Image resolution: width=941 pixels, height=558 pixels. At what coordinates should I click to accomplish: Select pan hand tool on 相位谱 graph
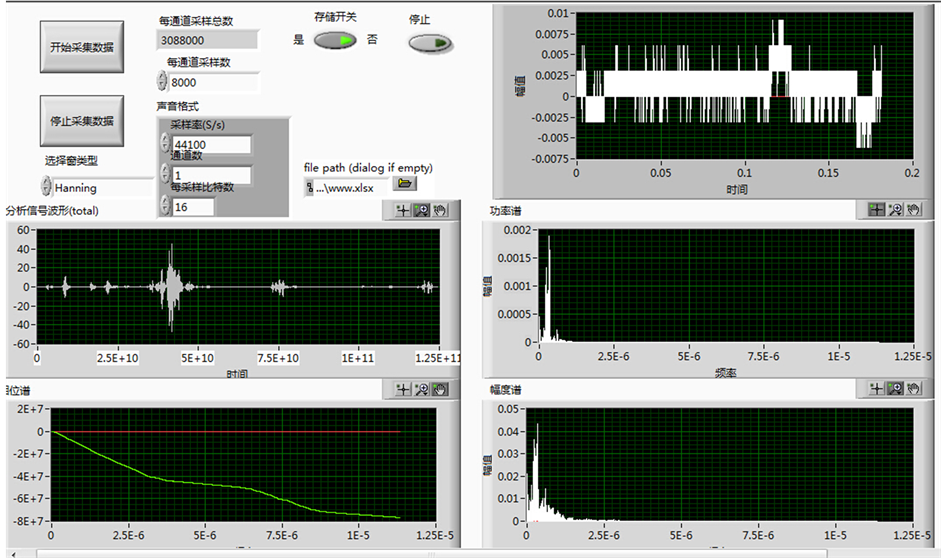point(440,388)
